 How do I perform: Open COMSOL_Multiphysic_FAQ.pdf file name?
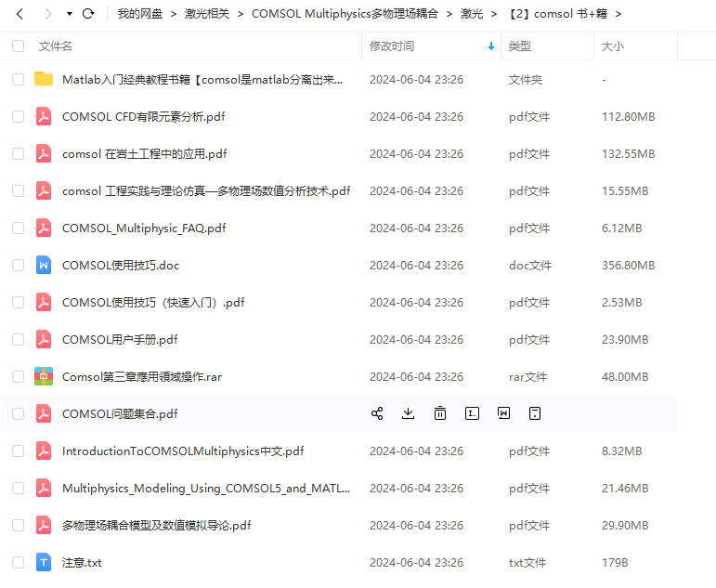point(144,228)
